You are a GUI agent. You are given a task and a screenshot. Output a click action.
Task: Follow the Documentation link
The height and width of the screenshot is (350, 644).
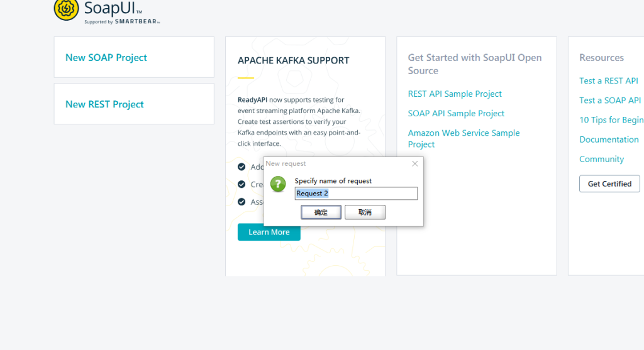(609, 139)
